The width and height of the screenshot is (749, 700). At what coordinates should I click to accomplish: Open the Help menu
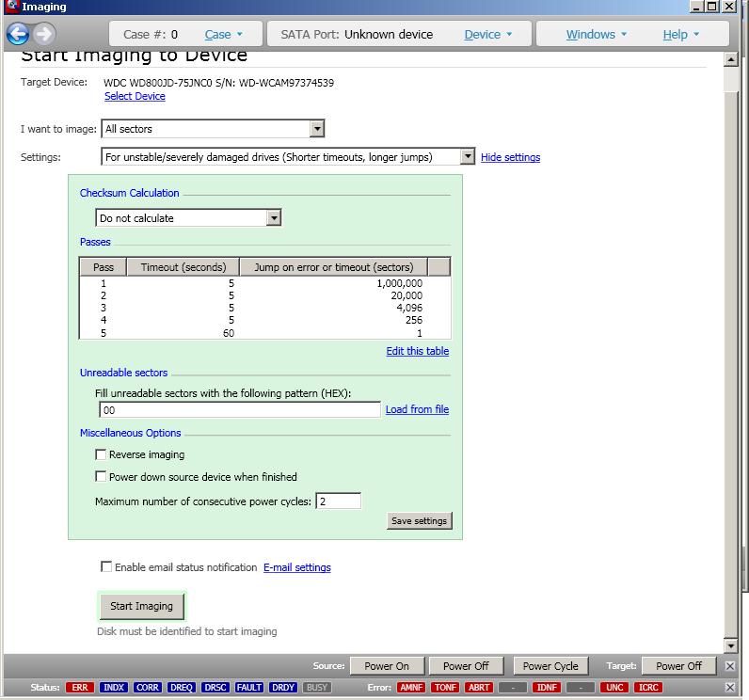[681, 35]
